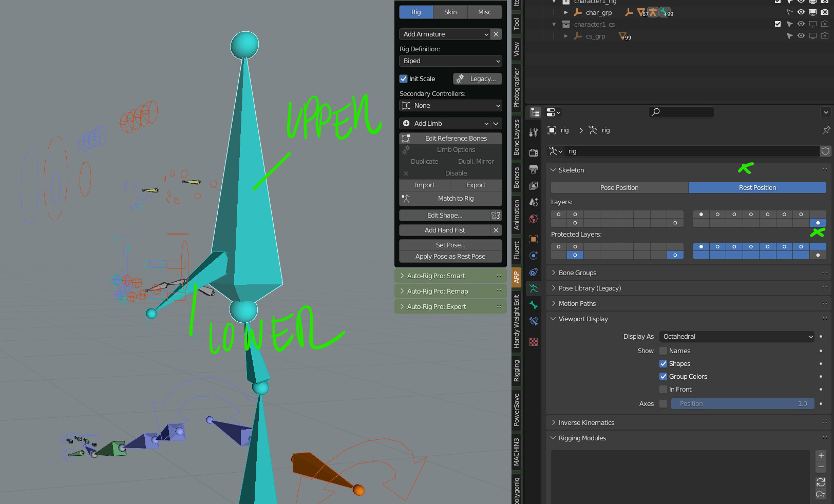This screenshot has height=504, width=834.
Task: Open the Bone properties tab
Action: pos(534,305)
